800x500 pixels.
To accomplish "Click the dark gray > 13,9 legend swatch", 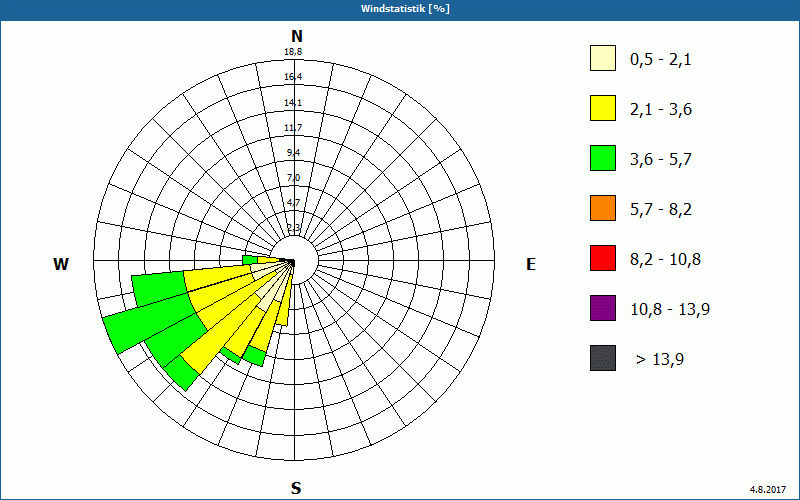I will (603, 358).
